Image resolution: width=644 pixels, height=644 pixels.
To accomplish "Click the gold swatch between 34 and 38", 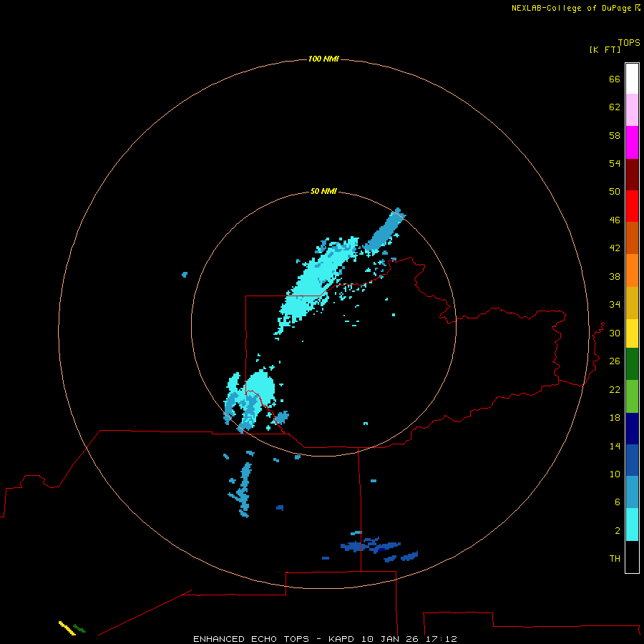I will point(632,303).
